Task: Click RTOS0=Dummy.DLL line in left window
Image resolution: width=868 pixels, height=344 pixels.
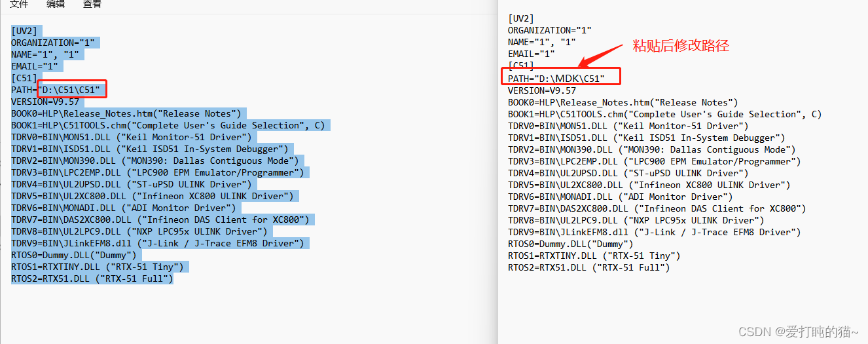Action: pos(73,255)
